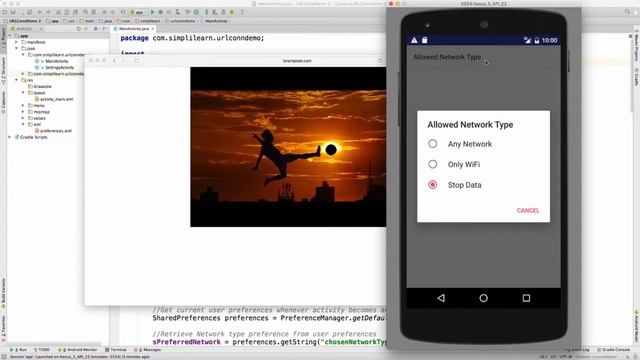Click browser window back arrow
Image resolution: width=640 pixels, height=360 pixels.
pos(115,61)
